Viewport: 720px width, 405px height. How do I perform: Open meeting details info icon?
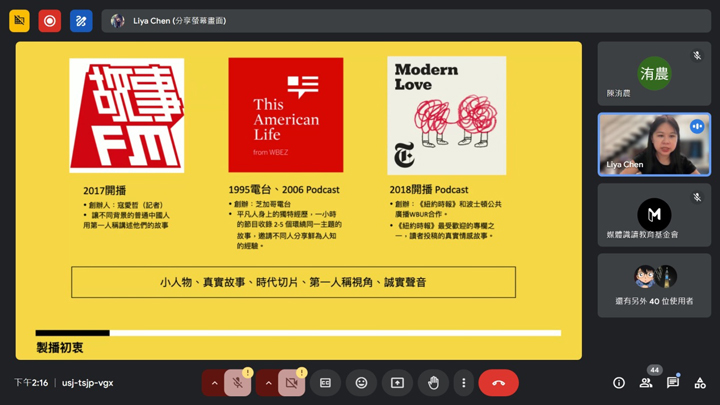619,382
